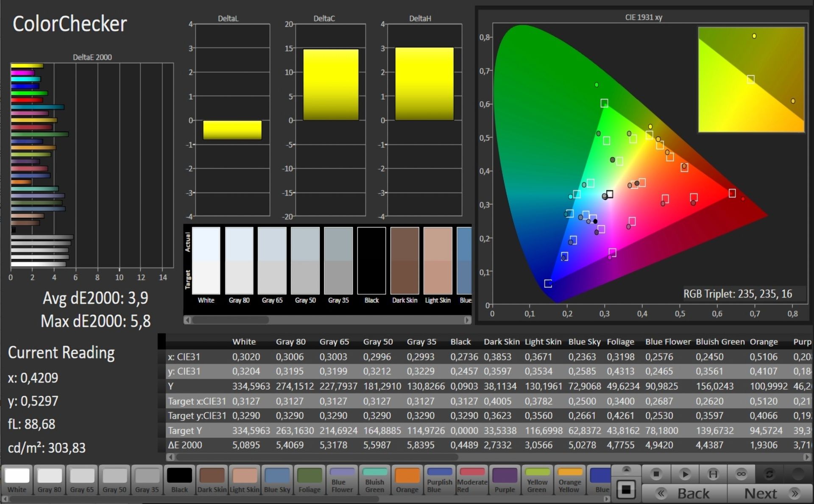
Task: Select the Blue Flower swatch in the bottom strip
Action: coord(342,480)
